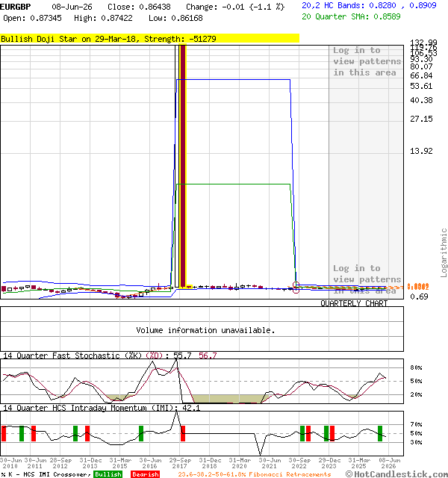
Task: Select the green Bullish legend box
Action: coord(108,474)
